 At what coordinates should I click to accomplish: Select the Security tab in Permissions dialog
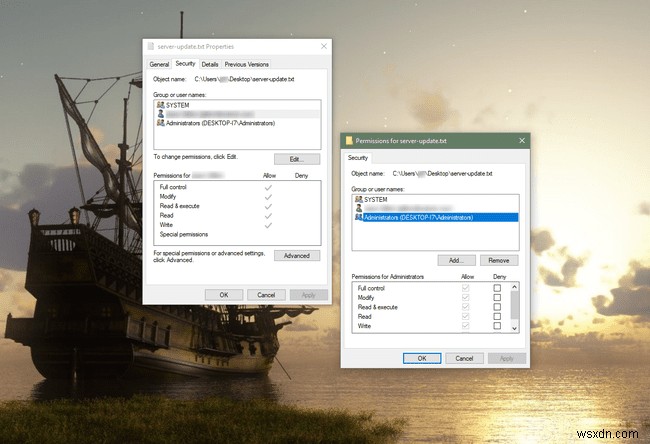point(358,158)
